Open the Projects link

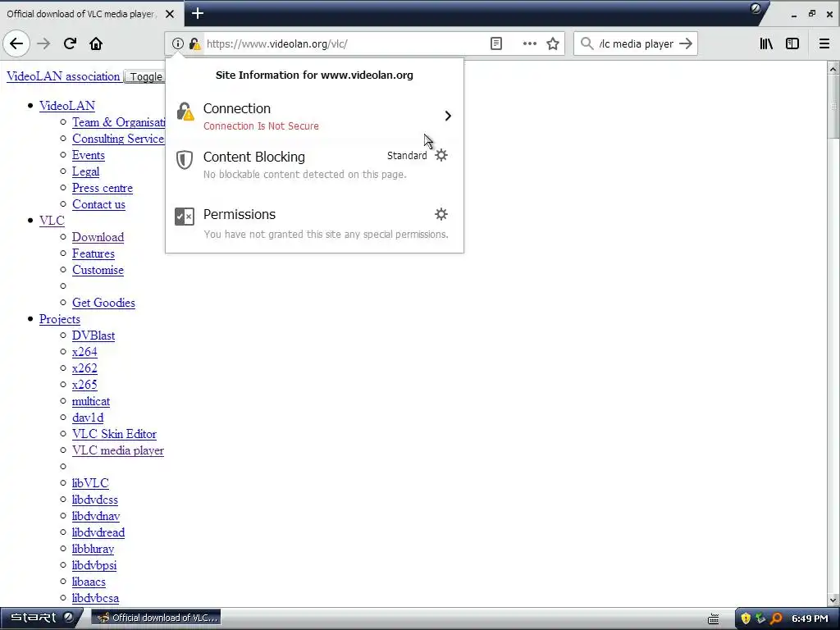coord(59,319)
